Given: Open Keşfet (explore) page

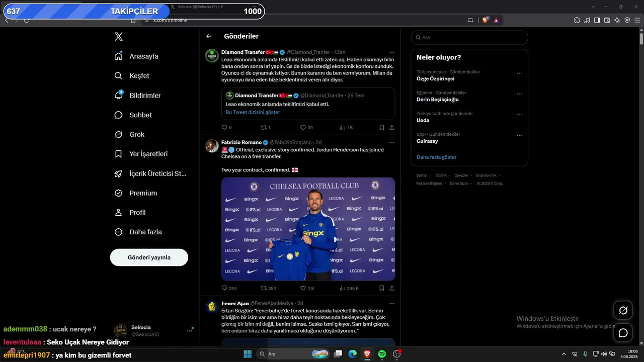Looking at the screenshot, I should [132, 76].
